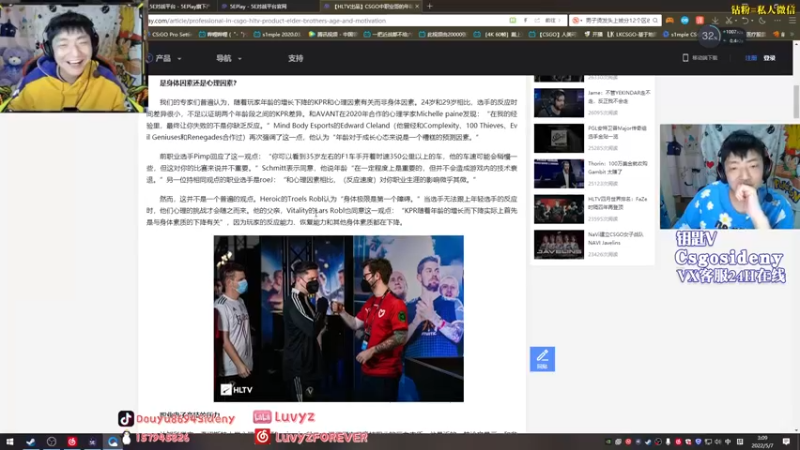Expand the 产品 dropdown menu
The image size is (800, 450).
coord(167,58)
